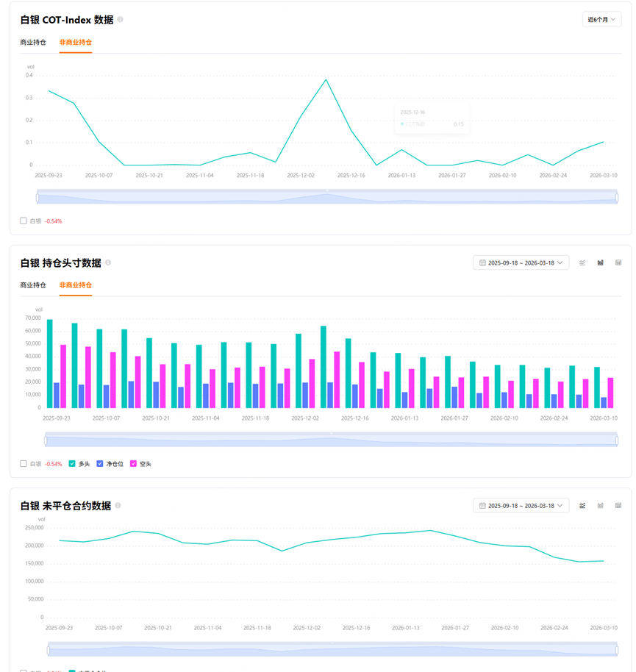Show 持仓头寸数据 as a table via grid icon

618,262
